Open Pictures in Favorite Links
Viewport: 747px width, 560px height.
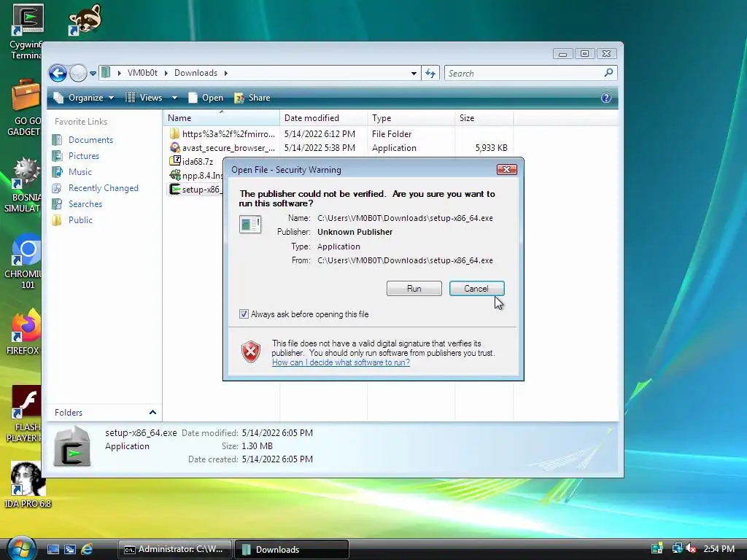point(76,156)
